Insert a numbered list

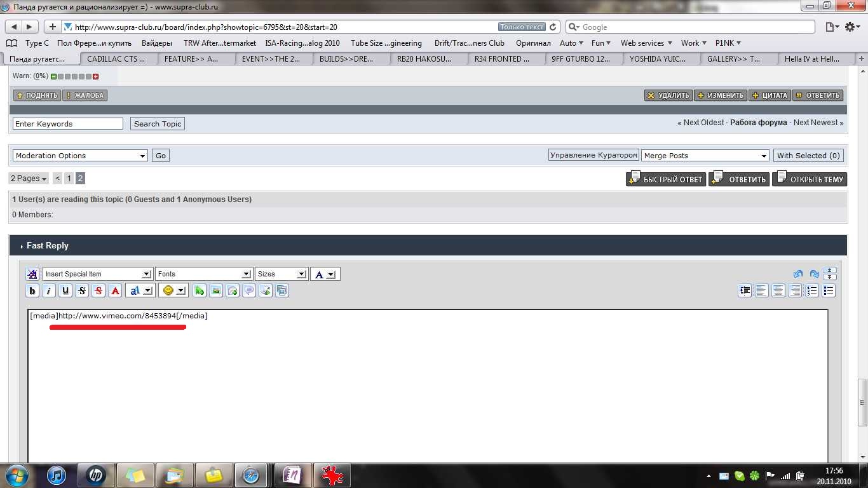point(812,291)
